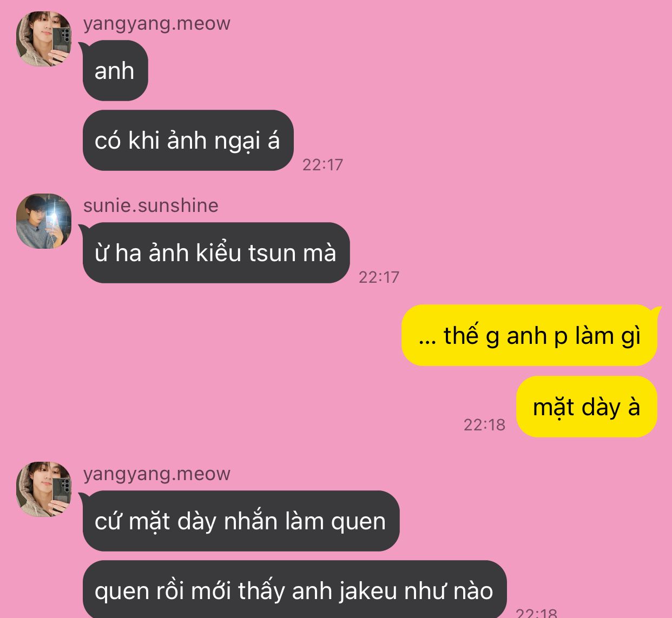The height and width of the screenshot is (618, 672).
Task: Select the "có khi ảnh ngại á" message
Action: tap(188, 141)
